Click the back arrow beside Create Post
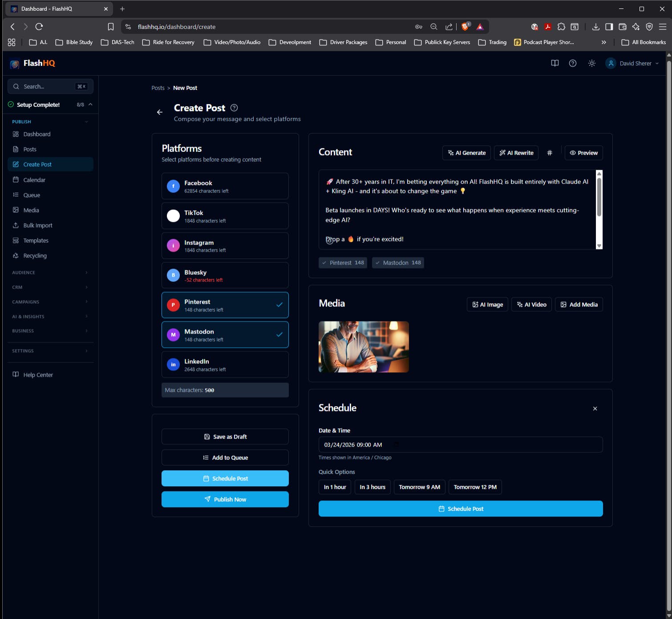Image resolution: width=672 pixels, height=619 pixels. point(159,112)
